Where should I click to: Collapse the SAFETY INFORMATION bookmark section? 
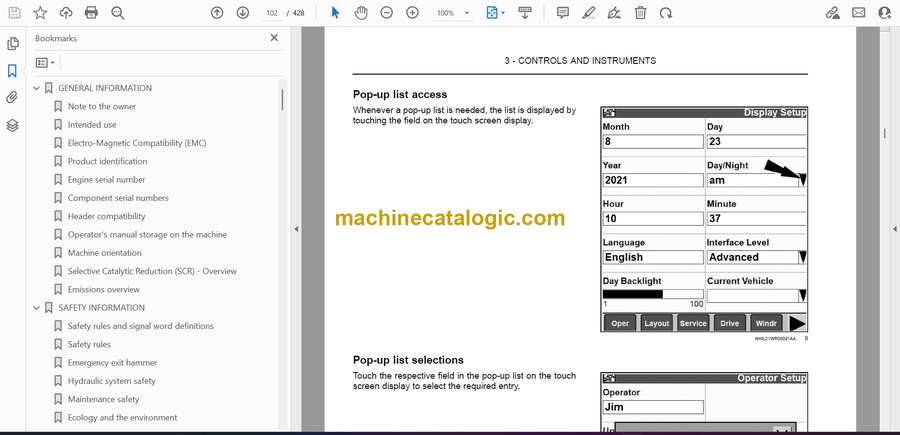coord(37,308)
